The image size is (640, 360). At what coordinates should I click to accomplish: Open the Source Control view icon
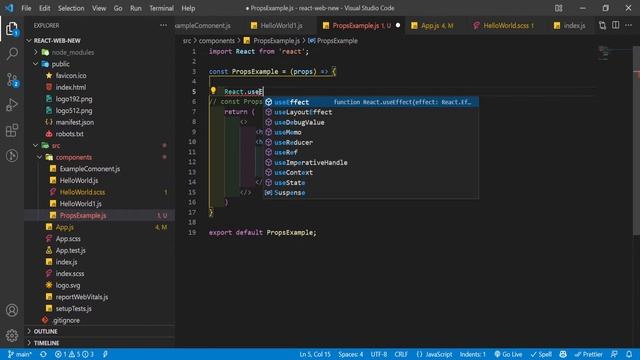point(12,80)
